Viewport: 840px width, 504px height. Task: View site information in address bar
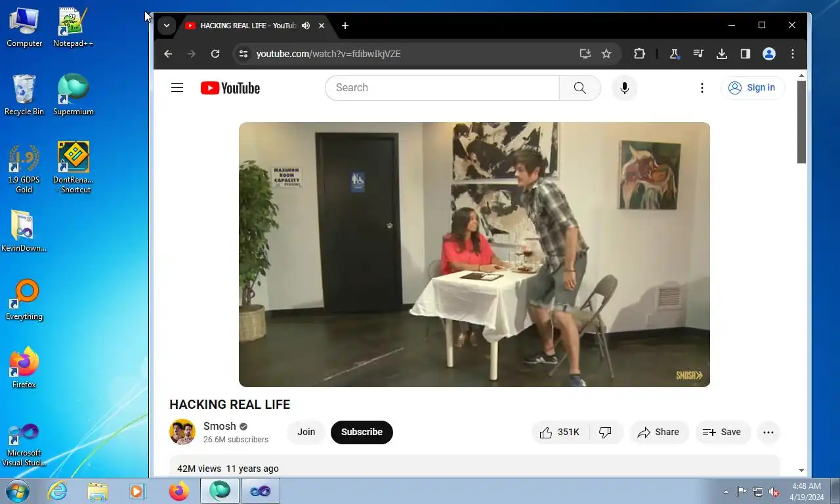pos(243,54)
